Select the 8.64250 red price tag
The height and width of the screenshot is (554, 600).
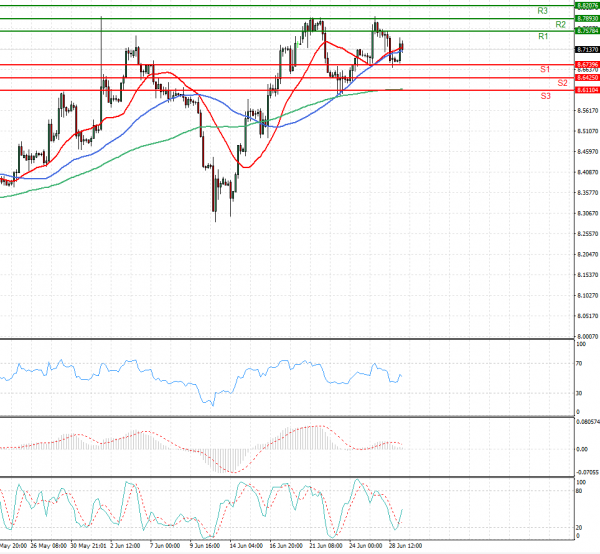(x=587, y=78)
